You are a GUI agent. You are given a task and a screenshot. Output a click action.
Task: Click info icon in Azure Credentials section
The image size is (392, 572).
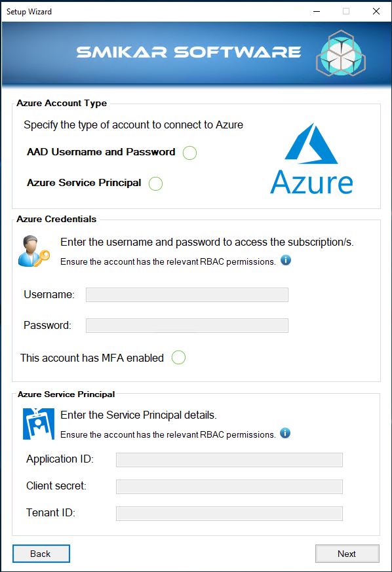coord(286,261)
